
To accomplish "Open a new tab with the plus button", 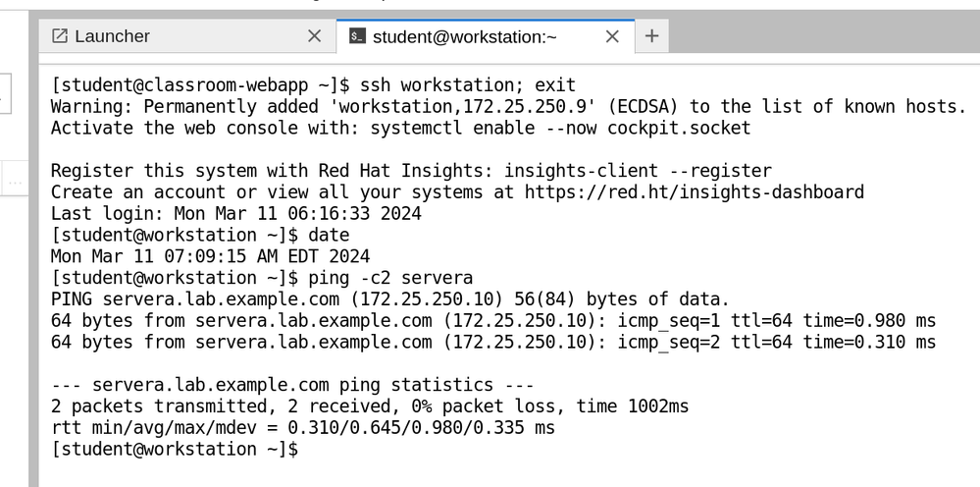I will [651, 36].
